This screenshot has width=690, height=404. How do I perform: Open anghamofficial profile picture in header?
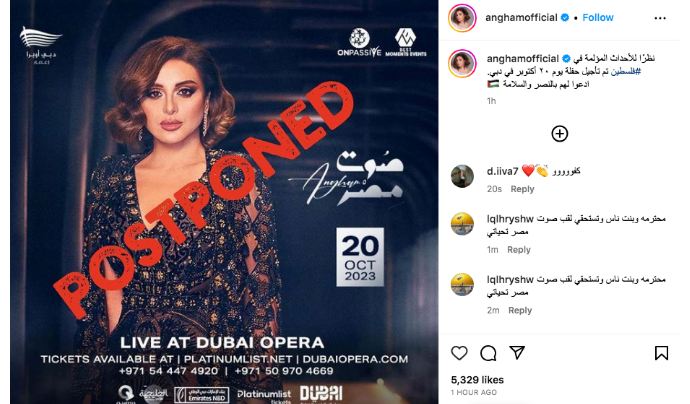[x=462, y=18]
